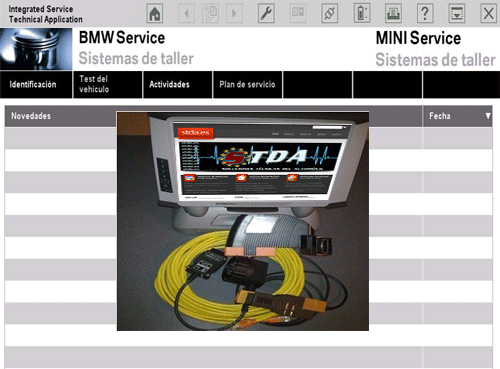Open the help question mark icon

pos(425,13)
